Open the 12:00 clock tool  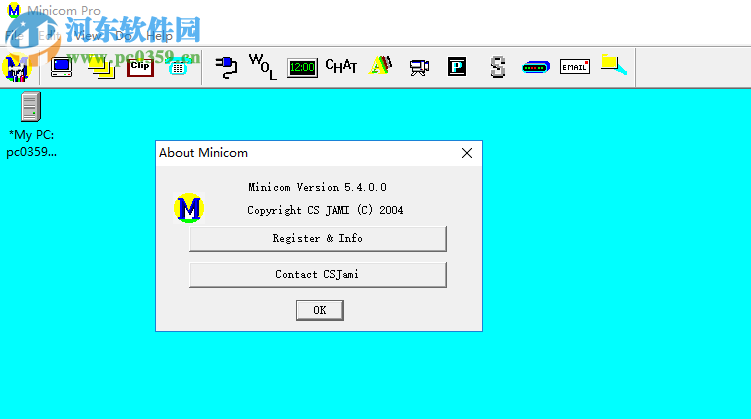[302, 68]
